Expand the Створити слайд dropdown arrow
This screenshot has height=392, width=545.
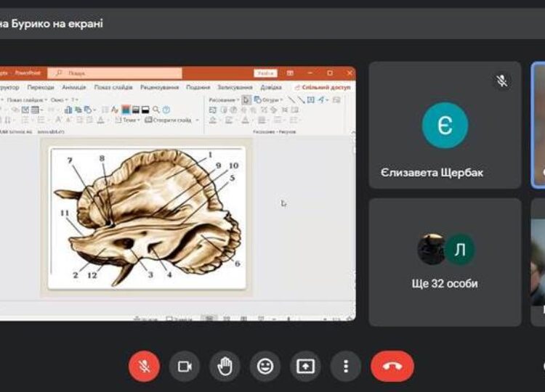click(x=197, y=120)
